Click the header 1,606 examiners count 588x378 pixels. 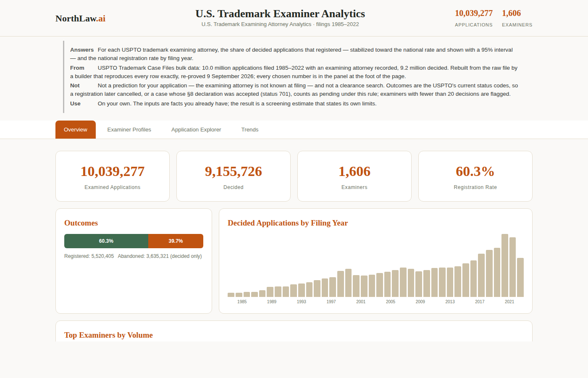pos(511,13)
